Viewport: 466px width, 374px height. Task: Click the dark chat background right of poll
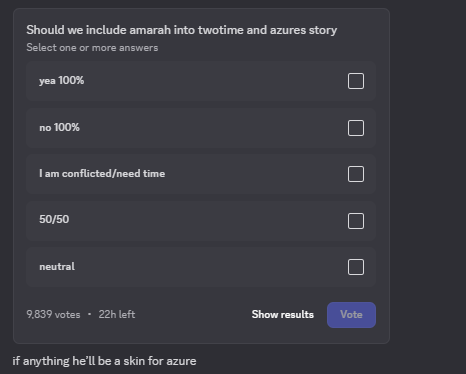[x=428, y=167]
